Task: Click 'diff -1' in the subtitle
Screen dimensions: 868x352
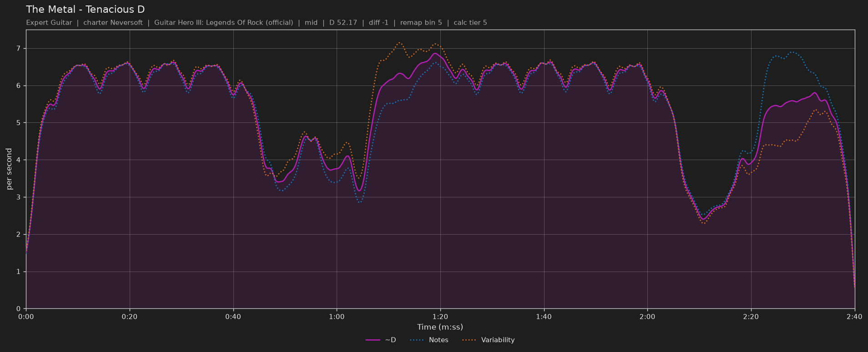Action: tap(378, 22)
